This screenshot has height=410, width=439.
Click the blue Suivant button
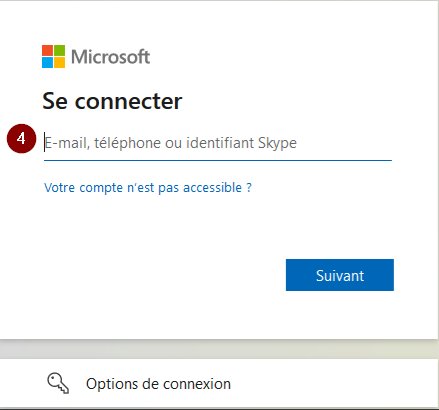(x=340, y=275)
